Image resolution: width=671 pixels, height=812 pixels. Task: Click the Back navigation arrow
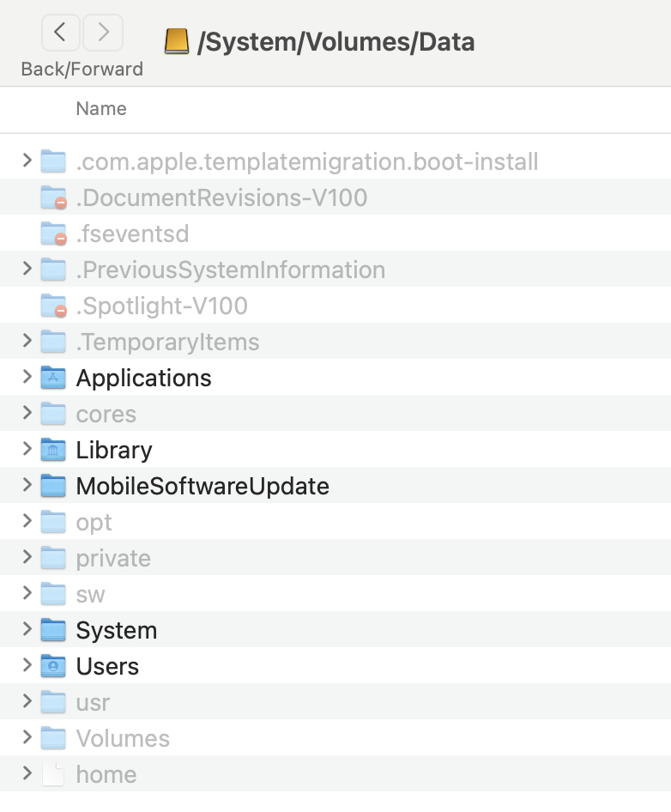[60, 33]
